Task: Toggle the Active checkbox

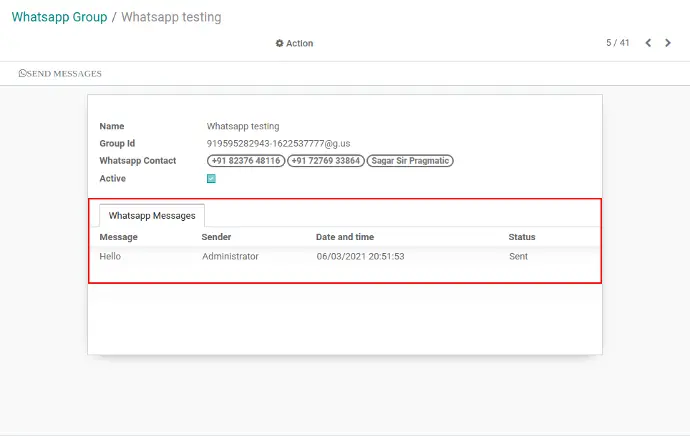Action: point(211,179)
